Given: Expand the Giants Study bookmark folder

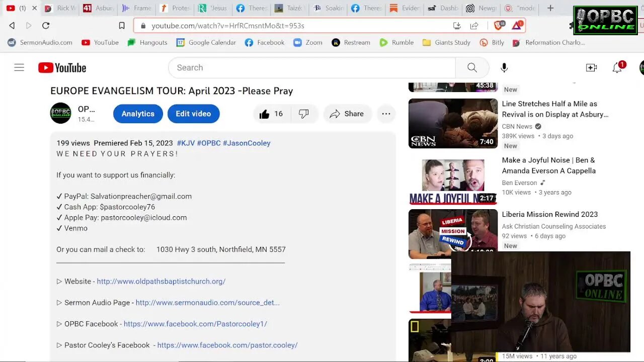Looking at the screenshot, I should pos(446,43).
